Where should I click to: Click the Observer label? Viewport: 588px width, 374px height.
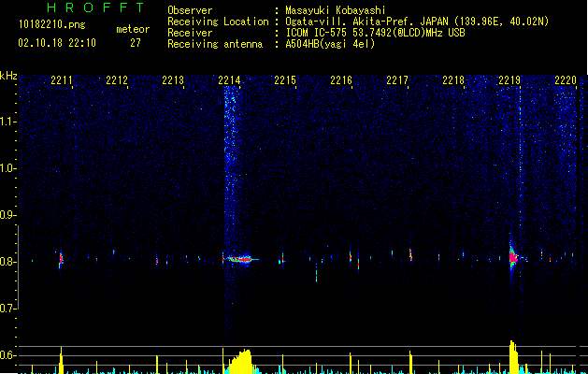point(190,10)
